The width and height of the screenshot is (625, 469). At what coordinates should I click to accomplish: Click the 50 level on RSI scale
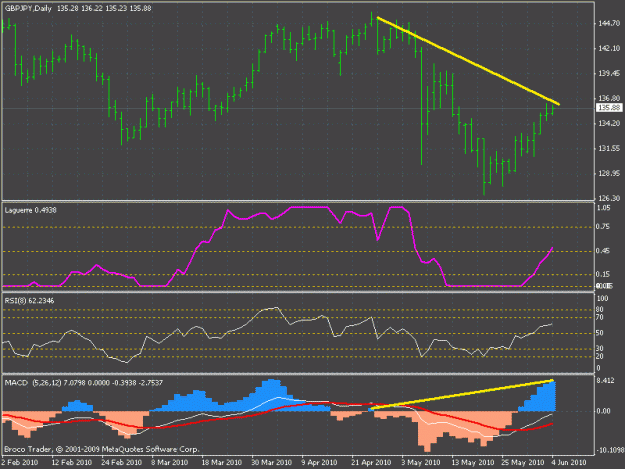599,333
